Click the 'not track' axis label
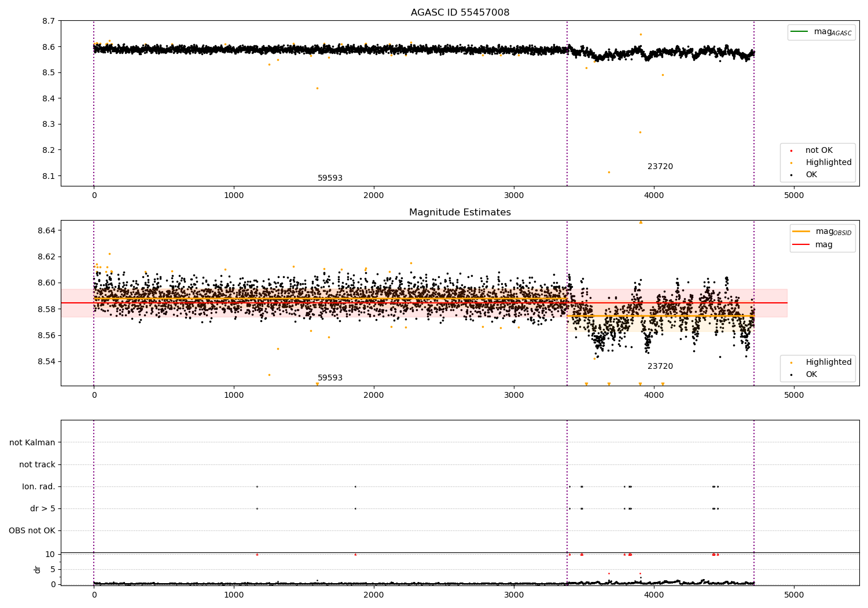The width and height of the screenshot is (868, 608). coord(37,464)
